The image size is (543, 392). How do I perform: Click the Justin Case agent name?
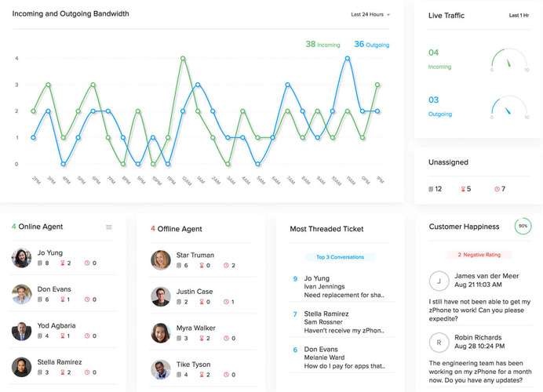(x=195, y=292)
